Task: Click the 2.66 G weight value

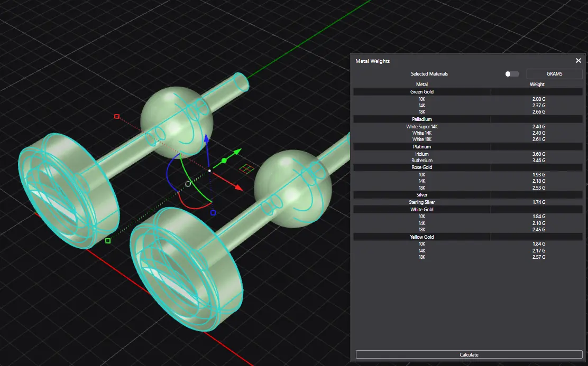Action: click(538, 112)
